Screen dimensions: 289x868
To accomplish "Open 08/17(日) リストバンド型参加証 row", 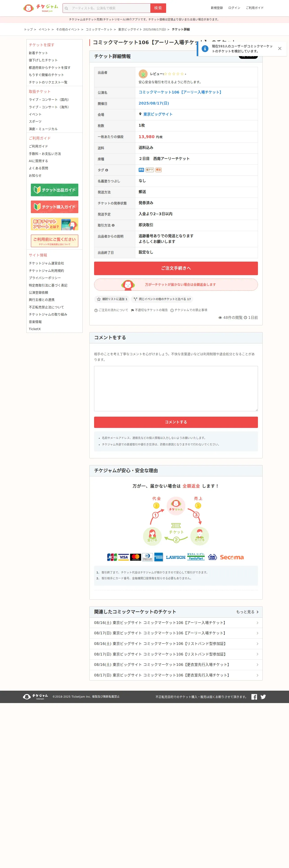I will (176, 654).
